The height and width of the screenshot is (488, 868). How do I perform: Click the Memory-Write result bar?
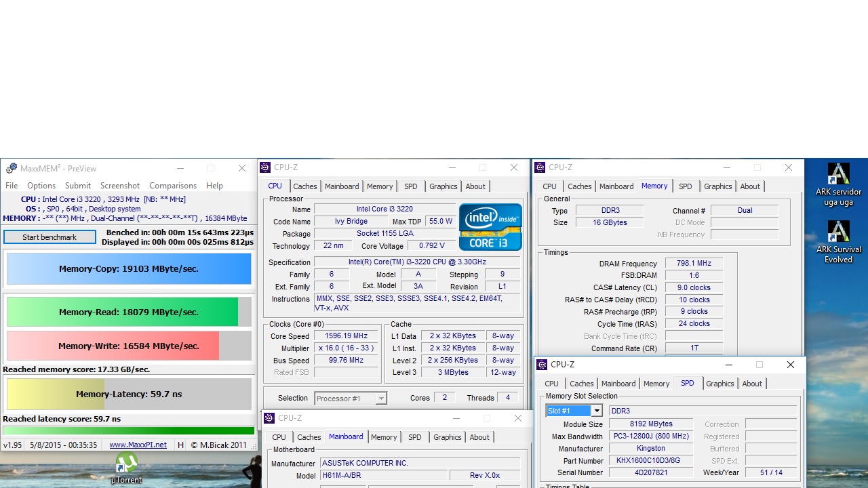point(129,346)
